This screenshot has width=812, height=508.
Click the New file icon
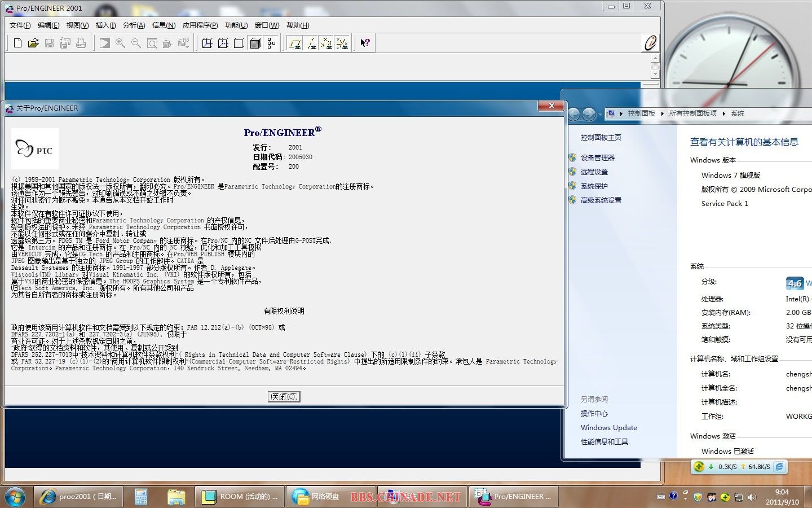tap(17, 43)
